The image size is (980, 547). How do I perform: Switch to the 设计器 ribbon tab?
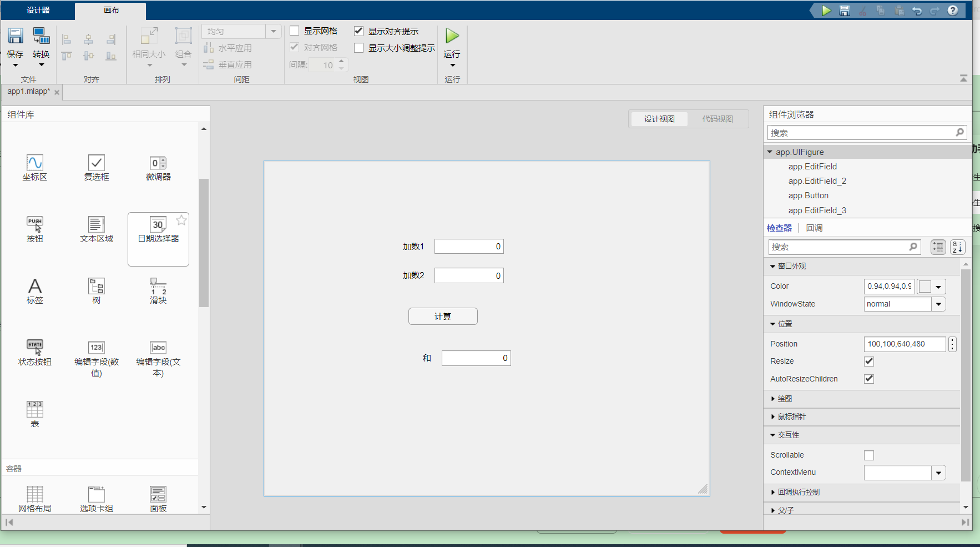point(38,10)
